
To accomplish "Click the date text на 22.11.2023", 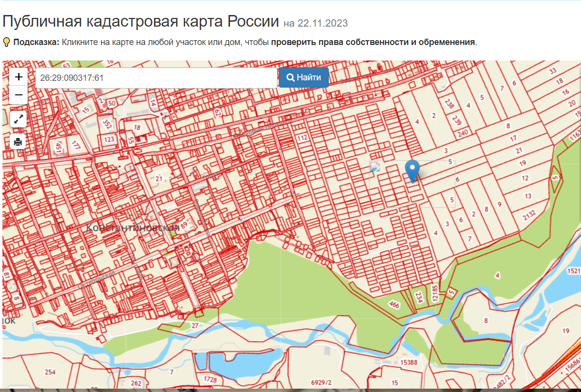I will tap(316, 23).
